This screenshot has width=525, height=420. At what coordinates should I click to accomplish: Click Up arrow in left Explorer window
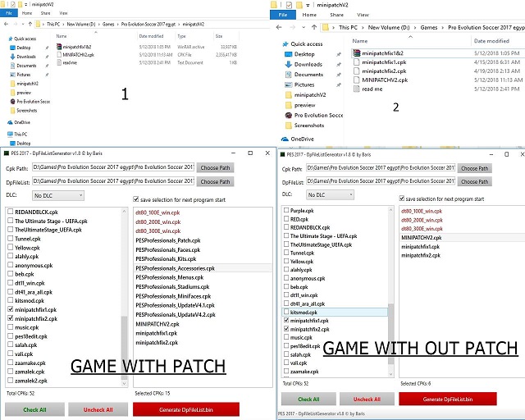pos(30,24)
